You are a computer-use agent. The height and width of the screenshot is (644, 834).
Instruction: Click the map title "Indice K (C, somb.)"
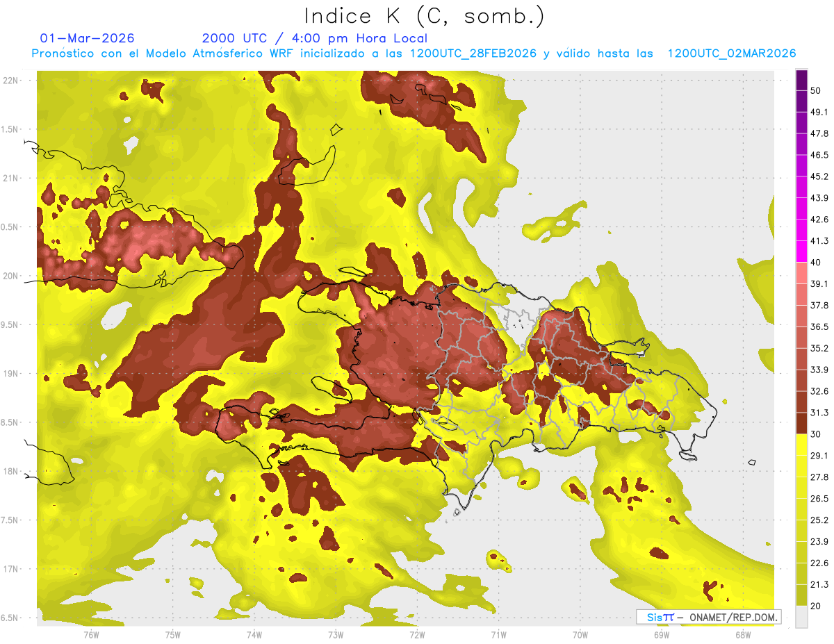(x=425, y=16)
